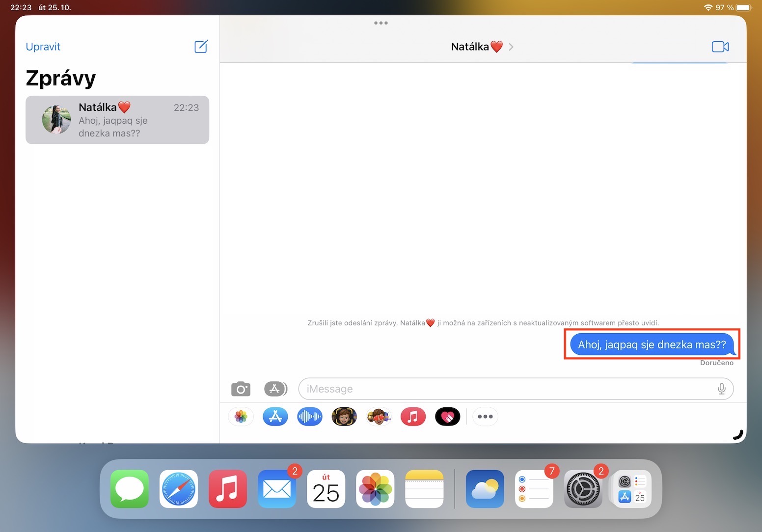Image resolution: width=762 pixels, height=532 pixels.
Task: Open Calendar app from the Dock
Action: [326, 489]
